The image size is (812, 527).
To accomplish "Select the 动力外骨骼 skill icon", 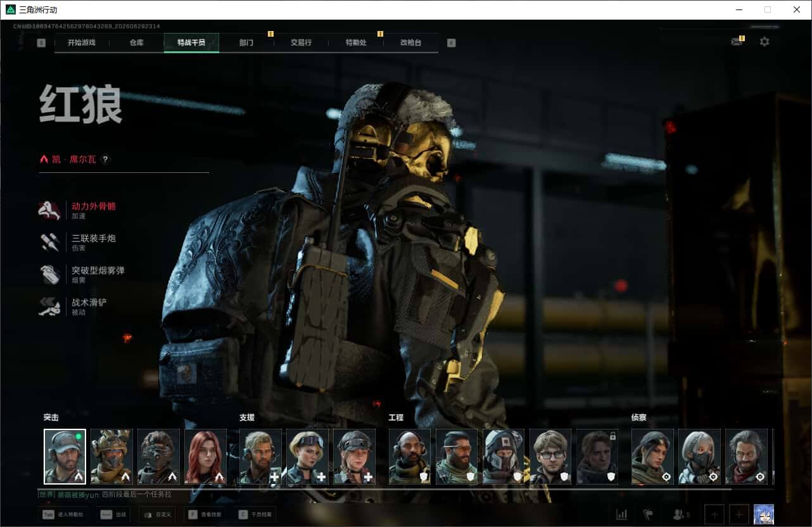I will pos(50,210).
